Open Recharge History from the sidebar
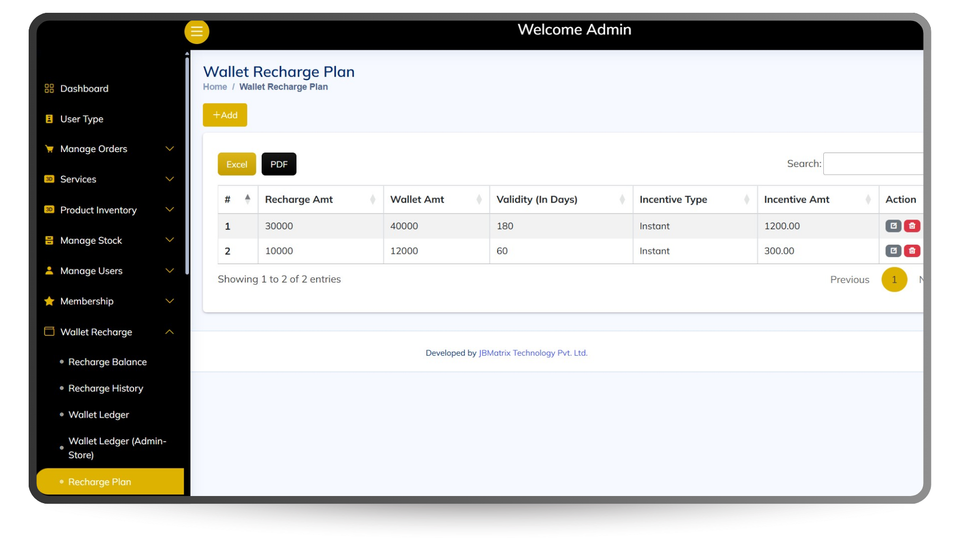This screenshot has width=960, height=560. 105,389
